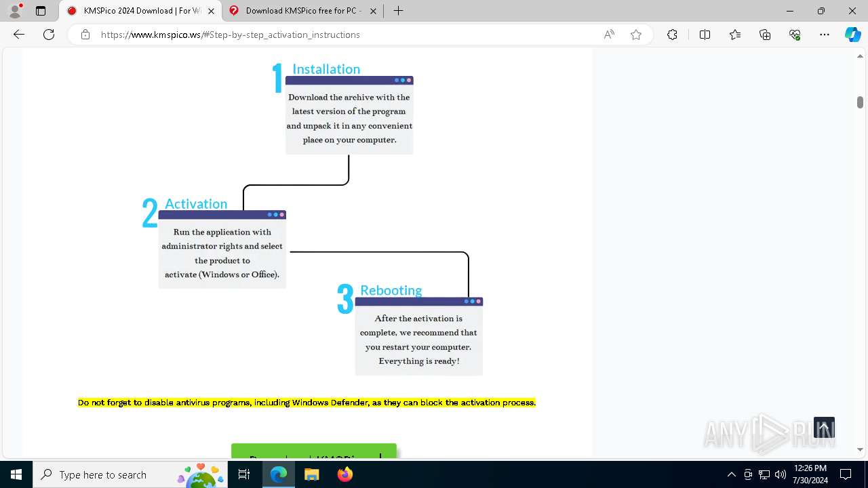Click the taskbar search box
The height and width of the screenshot is (488, 868).
[130, 474]
